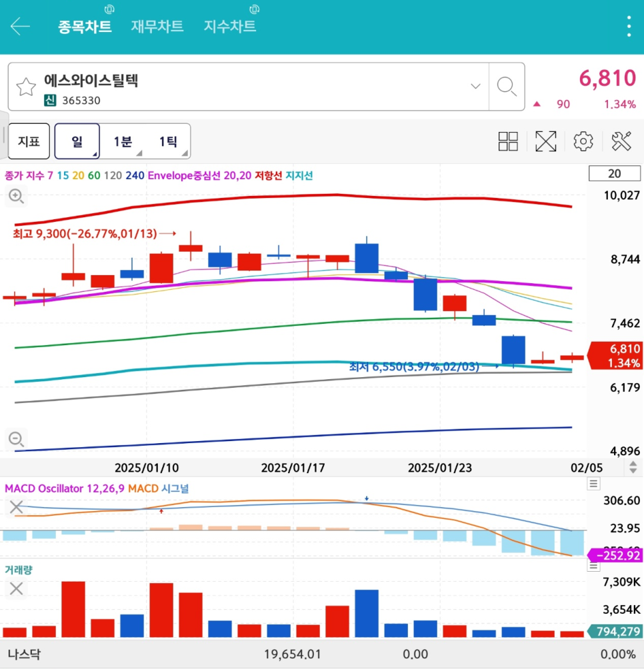
Task: Tap the 19,654.01 index value
Action: 293,654
